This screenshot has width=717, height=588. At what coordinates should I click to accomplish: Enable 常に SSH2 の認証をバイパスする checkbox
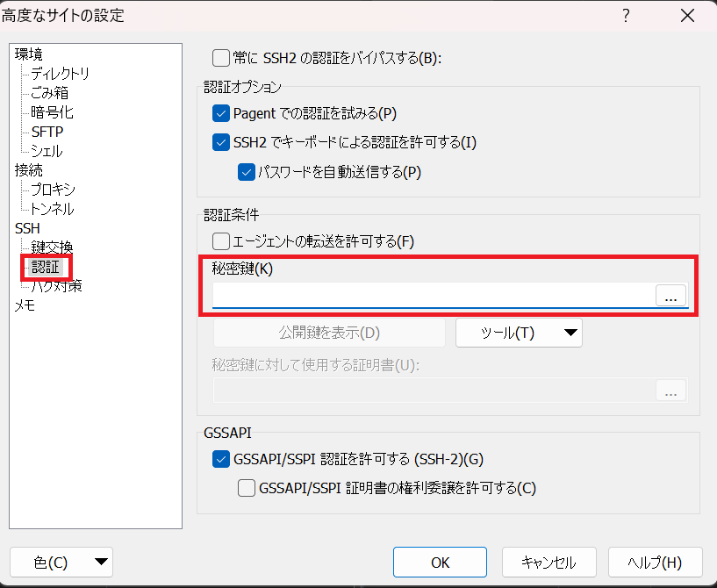click(221, 58)
